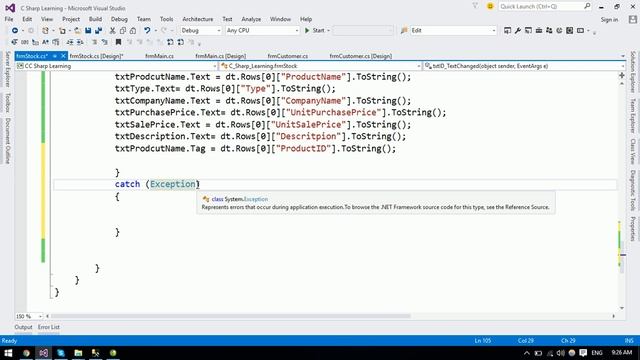Click Visual Studio icon on taskbar
This screenshot has width=640, height=360.
(44, 353)
